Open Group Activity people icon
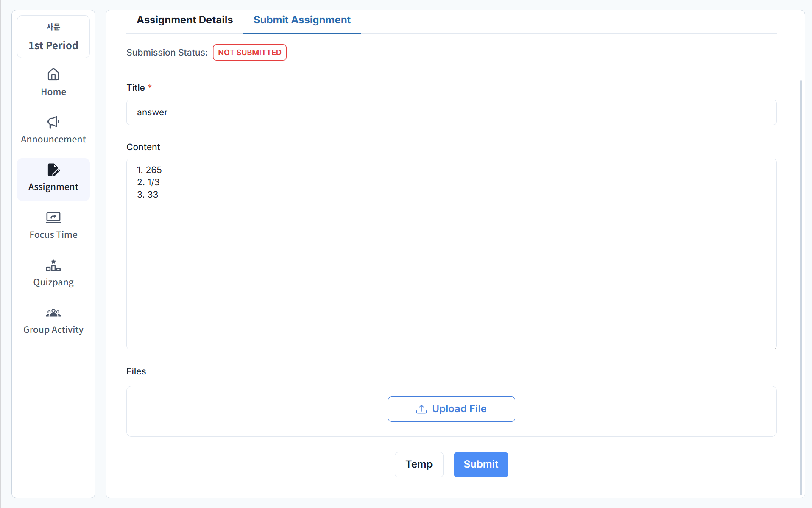812x508 pixels. (53, 313)
